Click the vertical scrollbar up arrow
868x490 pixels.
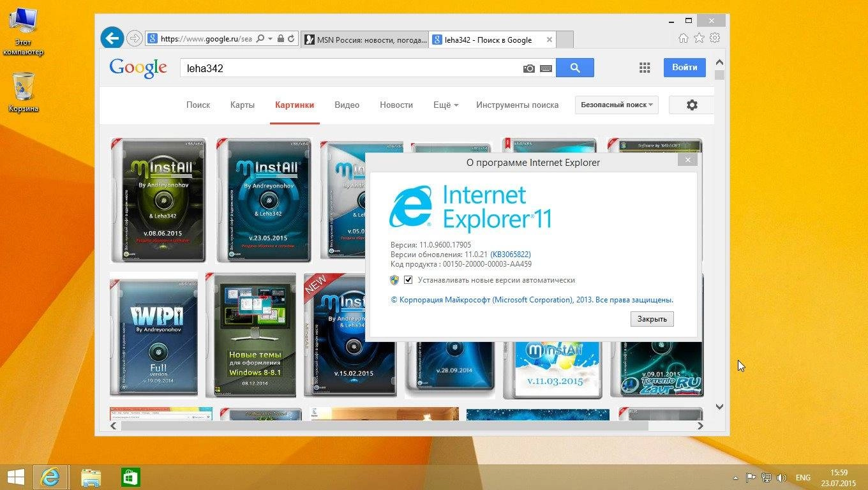pos(719,63)
